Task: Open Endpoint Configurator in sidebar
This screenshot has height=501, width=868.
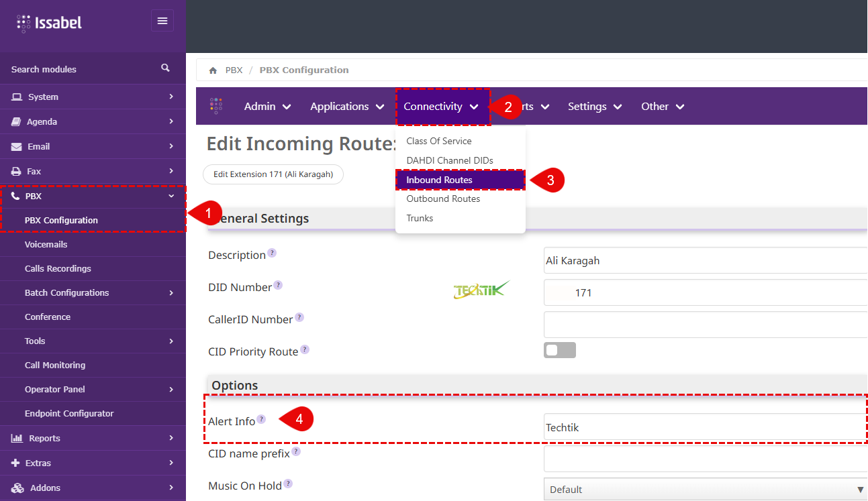Action: [69, 413]
